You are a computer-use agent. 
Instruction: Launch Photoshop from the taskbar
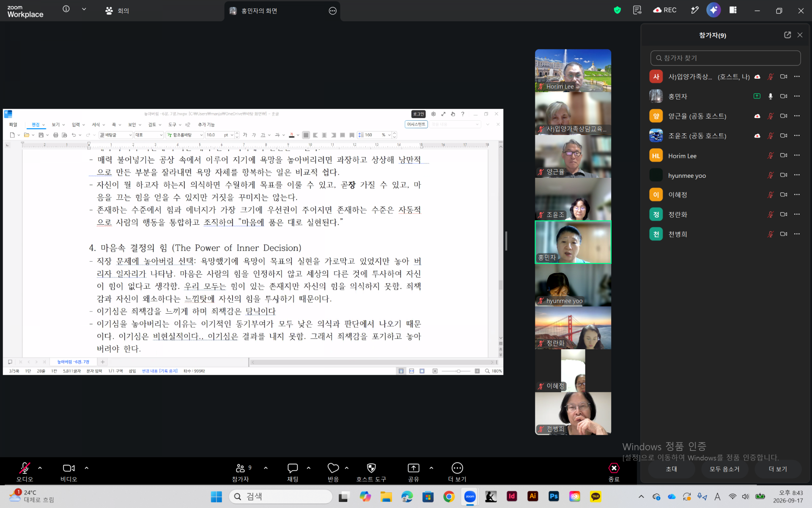[x=554, y=497]
